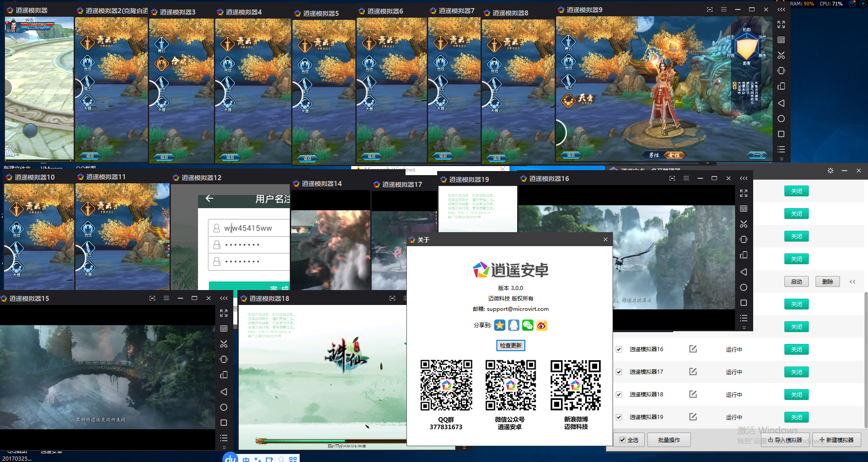Tap Android back triangle in 逍遥模拟器9 sidebar
The height and width of the screenshot is (462, 868).
pos(781,103)
